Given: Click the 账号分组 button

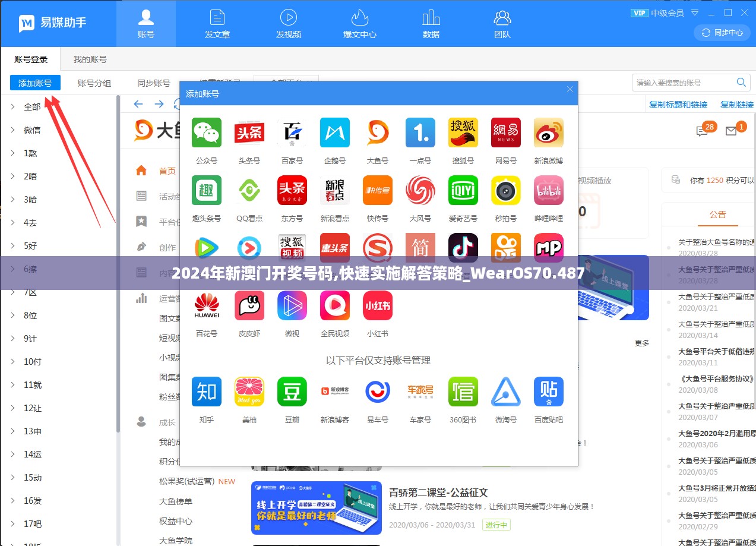Looking at the screenshot, I should 94,83.
